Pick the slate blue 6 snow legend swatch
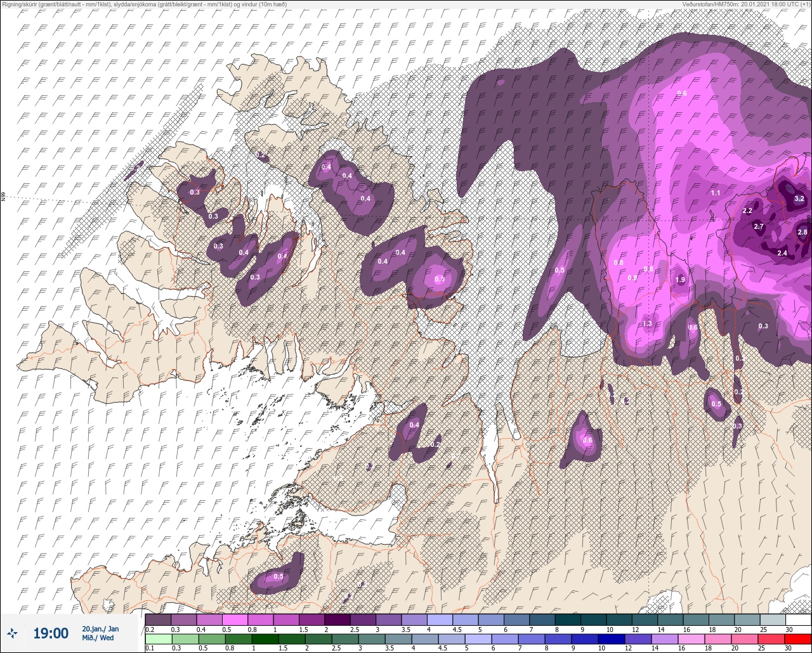Image resolution: width=812 pixels, height=653 pixels. [x=517, y=619]
